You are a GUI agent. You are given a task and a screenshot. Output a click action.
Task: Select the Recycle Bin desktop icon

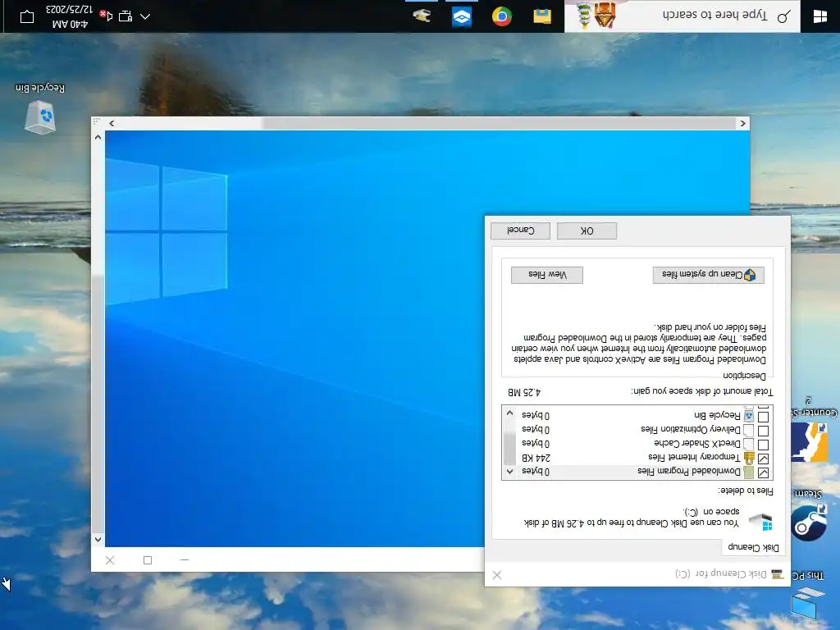click(x=40, y=109)
